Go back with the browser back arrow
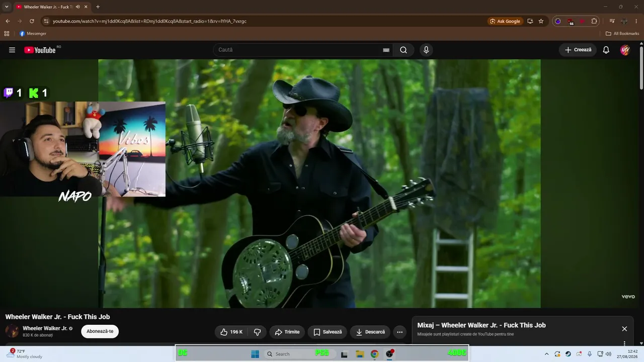644x362 pixels. coord(8,21)
